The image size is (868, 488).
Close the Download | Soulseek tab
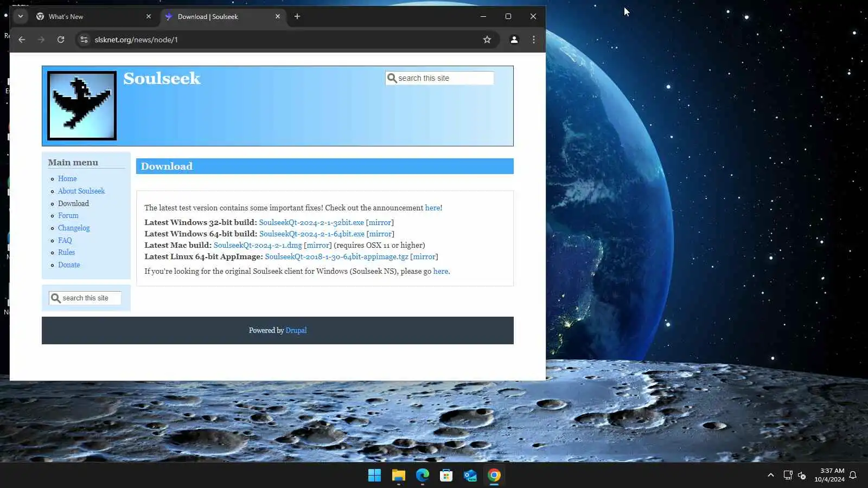point(278,16)
